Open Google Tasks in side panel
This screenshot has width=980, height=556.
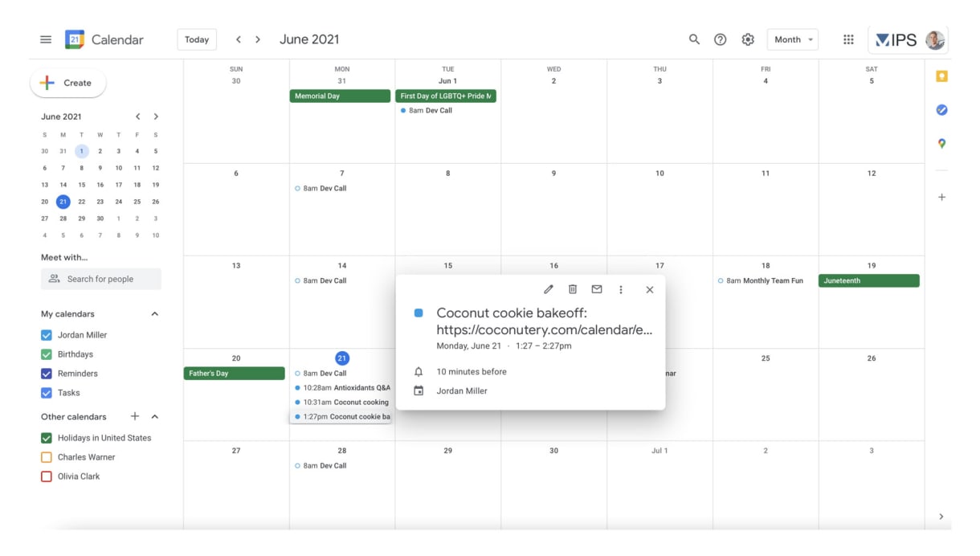tap(942, 110)
